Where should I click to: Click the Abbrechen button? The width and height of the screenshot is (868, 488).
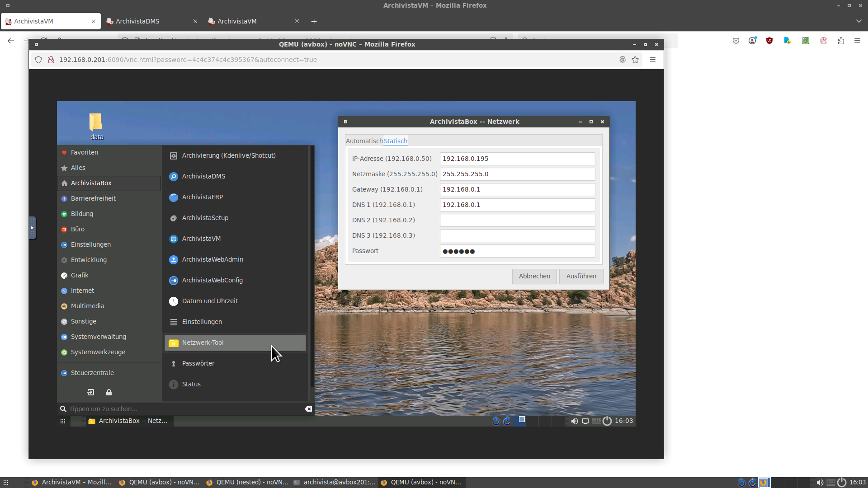(534, 276)
